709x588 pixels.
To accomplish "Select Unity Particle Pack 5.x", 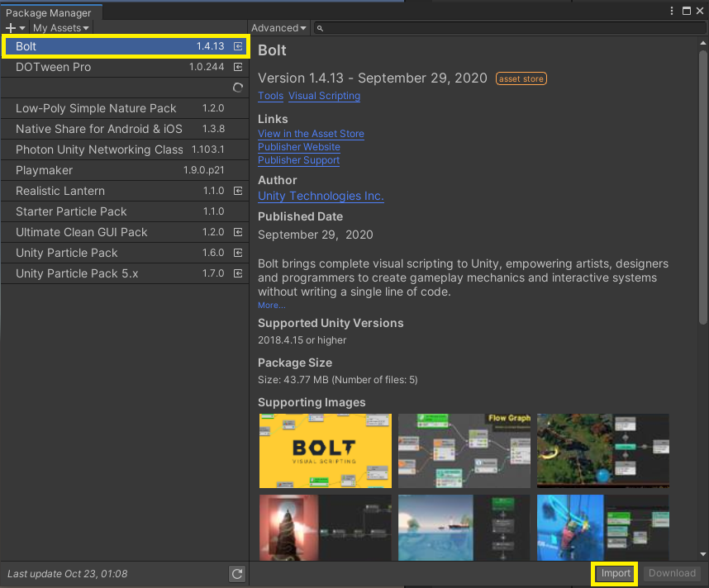I will tap(125, 273).
